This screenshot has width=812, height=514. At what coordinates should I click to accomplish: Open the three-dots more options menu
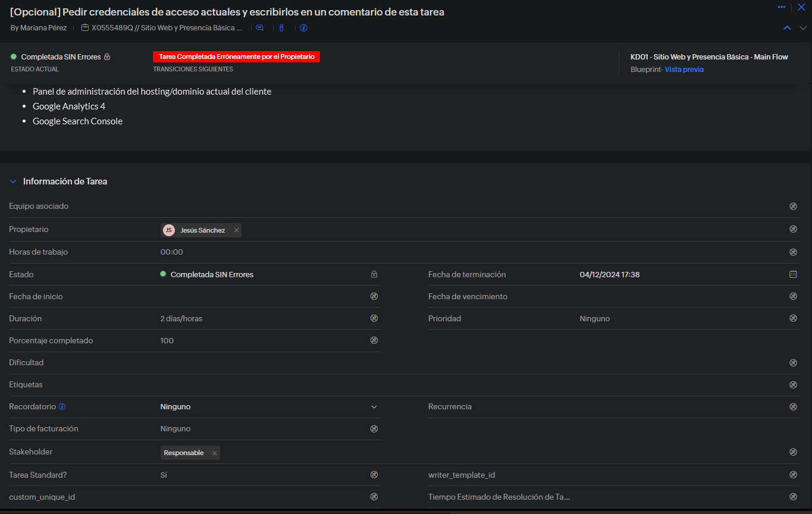coord(782,7)
